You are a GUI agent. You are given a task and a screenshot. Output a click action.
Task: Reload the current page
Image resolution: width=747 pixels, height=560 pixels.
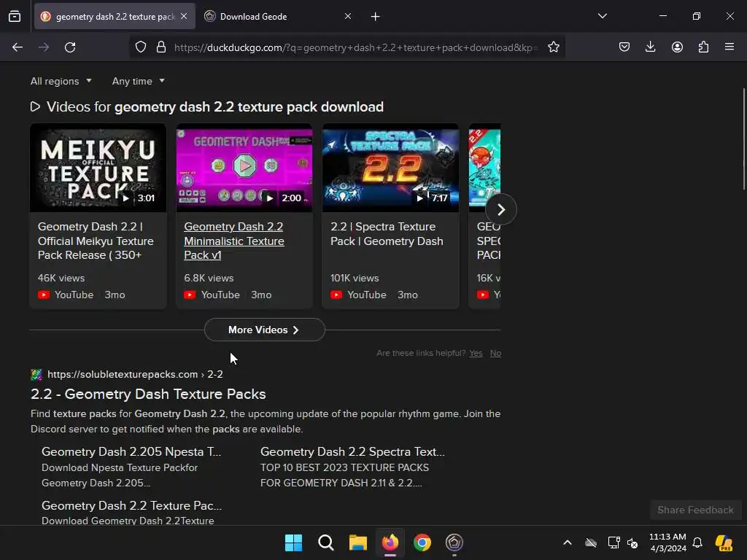pos(70,47)
